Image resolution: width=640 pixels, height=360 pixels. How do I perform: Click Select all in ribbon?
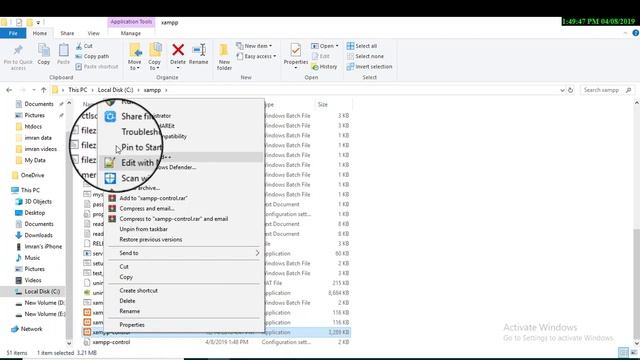(362, 46)
